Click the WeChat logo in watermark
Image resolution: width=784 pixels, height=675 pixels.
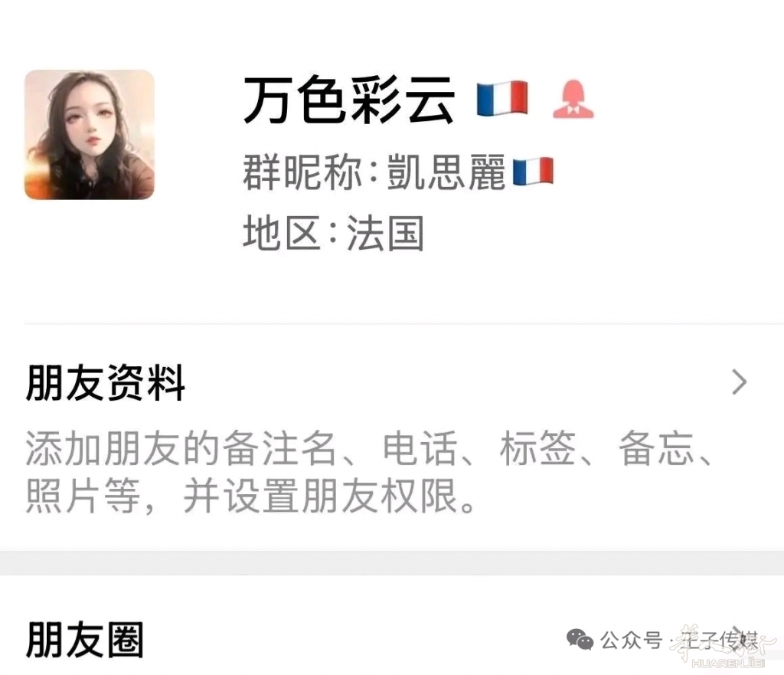point(580,639)
